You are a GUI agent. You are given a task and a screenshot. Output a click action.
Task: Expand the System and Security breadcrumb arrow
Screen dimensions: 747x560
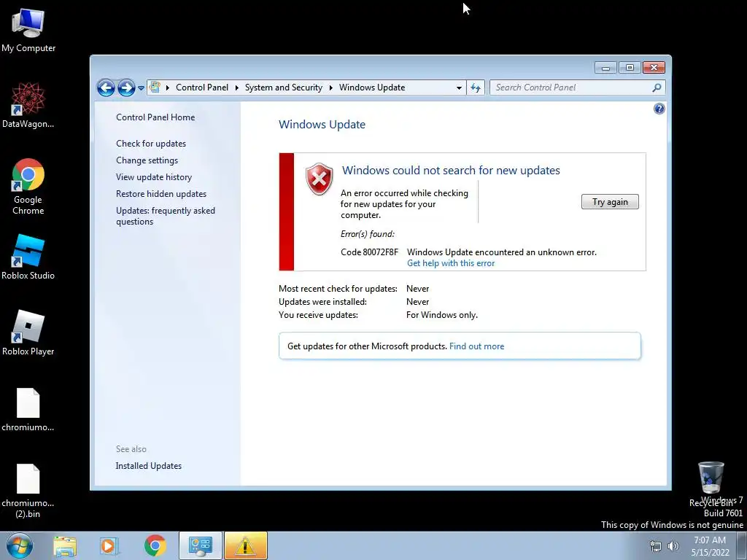pyautogui.click(x=330, y=87)
